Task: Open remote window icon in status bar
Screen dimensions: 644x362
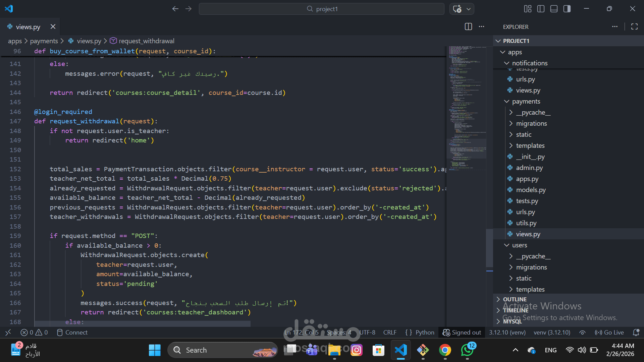Action: pos(8,332)
